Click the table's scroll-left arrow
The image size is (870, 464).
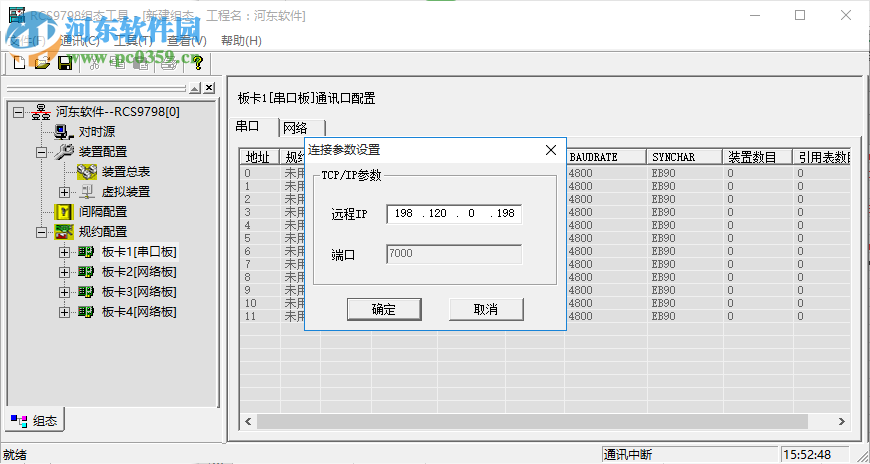[248, 421]
